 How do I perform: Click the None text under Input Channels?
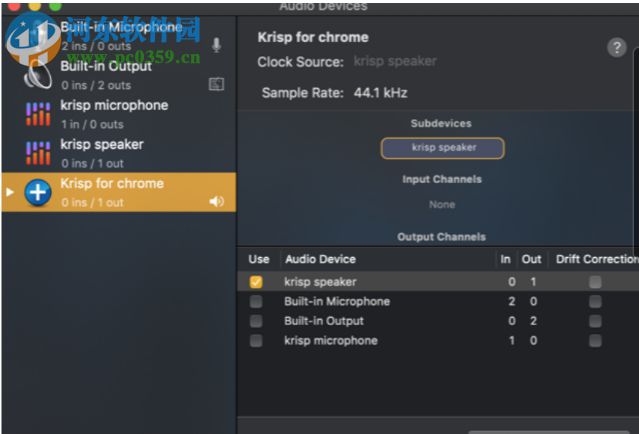(442, 205)
